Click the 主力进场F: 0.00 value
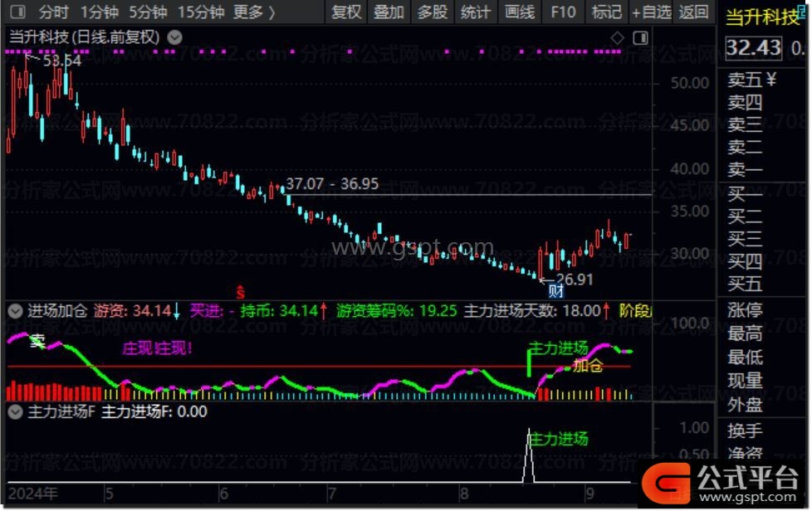Screen dimensions: 812x511 coord(154,411)
